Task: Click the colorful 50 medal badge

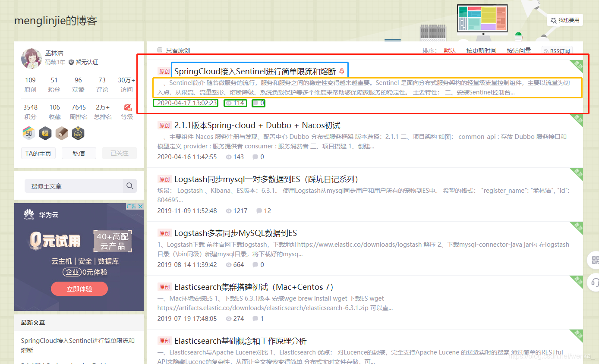Action: [x=29, y=133]
